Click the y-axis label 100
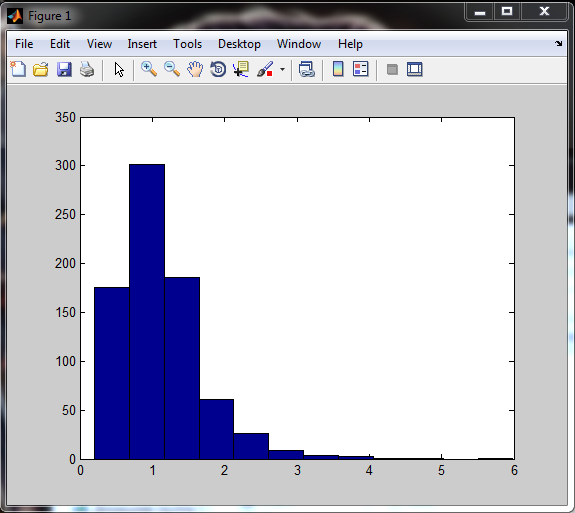575x513 pixels. (x=65, y=361)
